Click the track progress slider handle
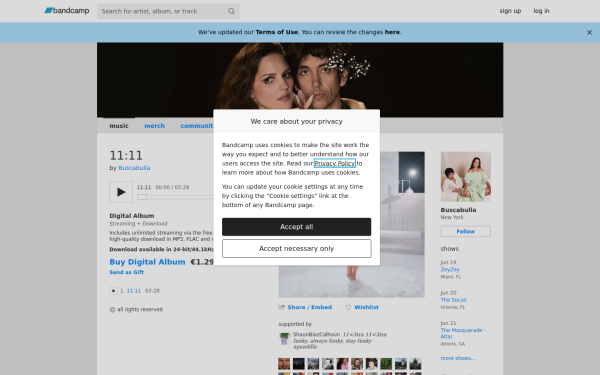Image resolution: width=600 pixels, height=375 pixels. coord(142,197)
